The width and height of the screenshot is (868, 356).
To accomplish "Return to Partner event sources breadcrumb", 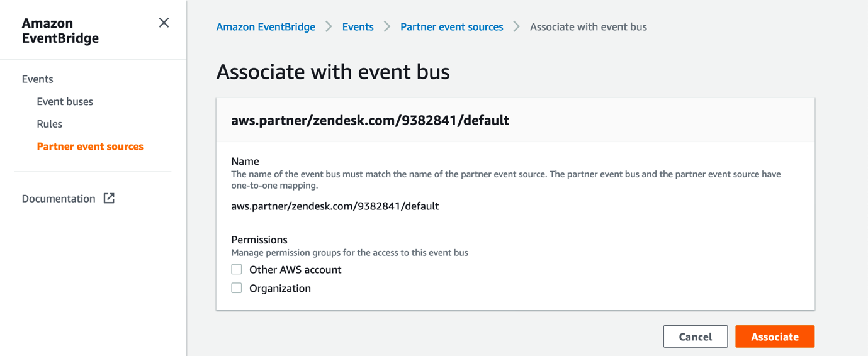I will click(451, 27).
